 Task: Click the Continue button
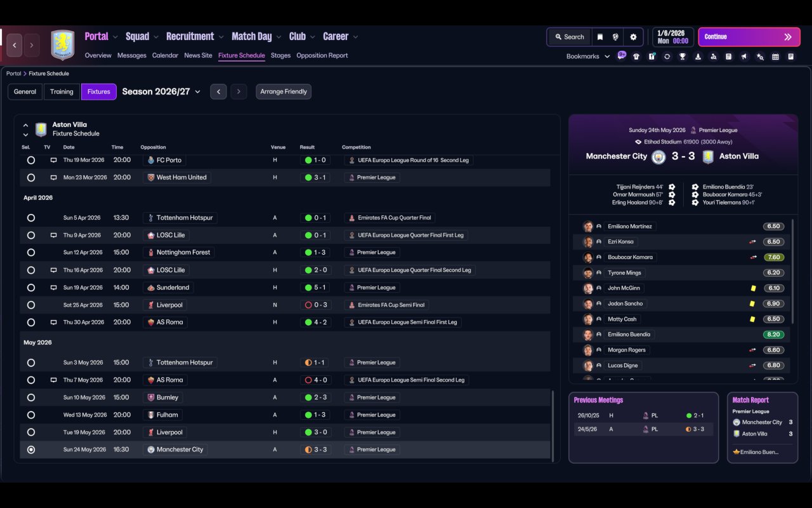click(749, 37)
